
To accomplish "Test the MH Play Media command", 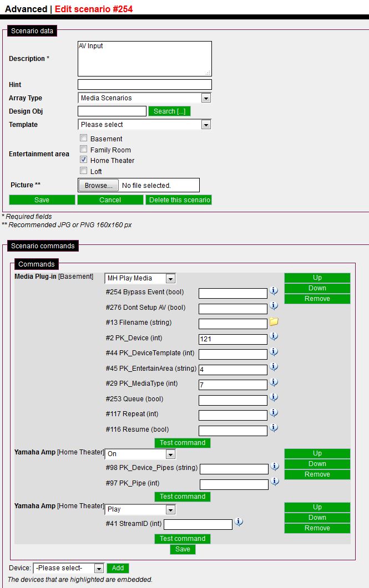I will click(183, 443).
